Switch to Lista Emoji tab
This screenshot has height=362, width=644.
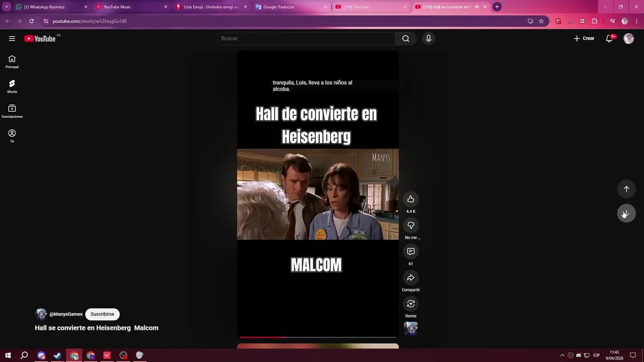(x=211, y=7)
